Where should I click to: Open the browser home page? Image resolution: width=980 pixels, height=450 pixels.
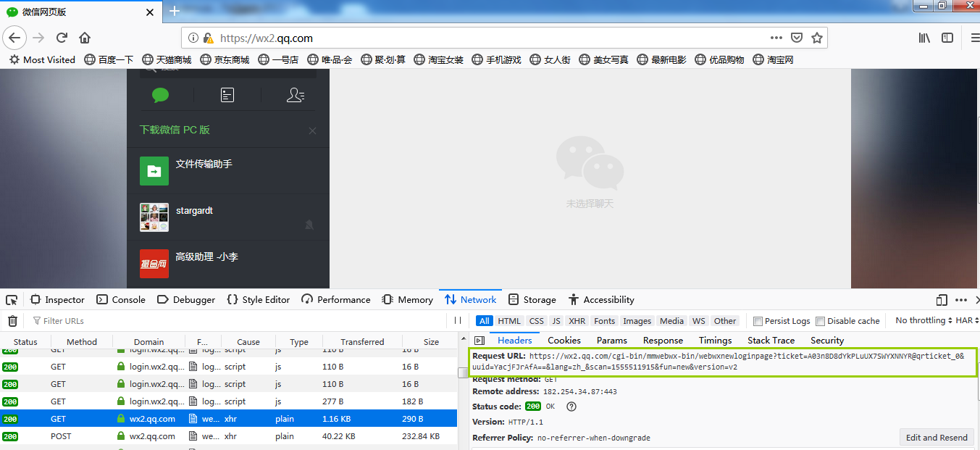pyautogui.click(x=85, y=38)
